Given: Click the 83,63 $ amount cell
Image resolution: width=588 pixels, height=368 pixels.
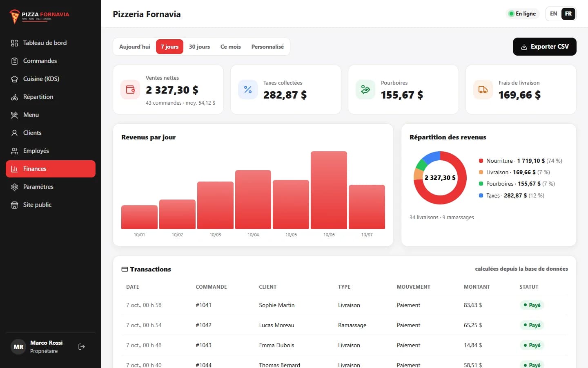Looking at the screenshot, I should point(473,305).
